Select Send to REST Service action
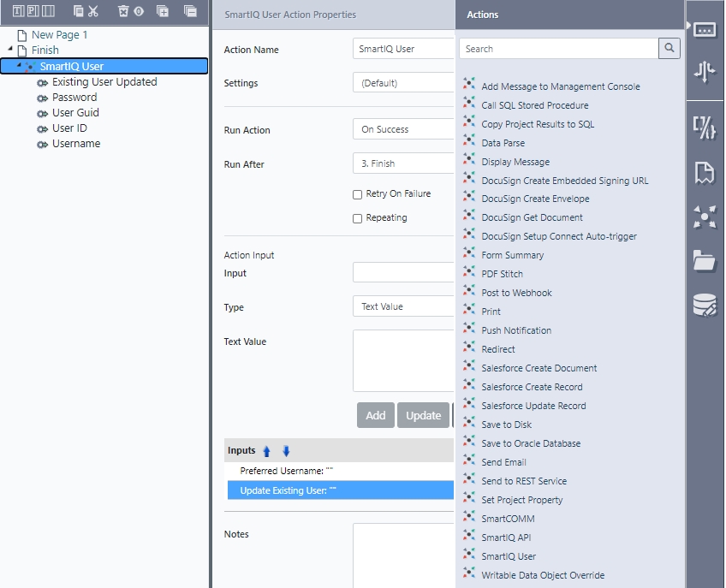 click(x=524, y=481)
